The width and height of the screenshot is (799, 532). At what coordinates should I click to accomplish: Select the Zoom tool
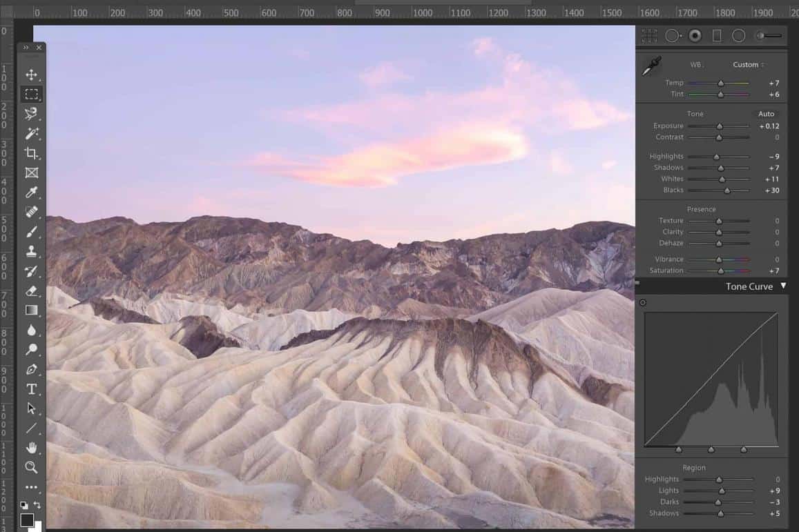[32, 467]
